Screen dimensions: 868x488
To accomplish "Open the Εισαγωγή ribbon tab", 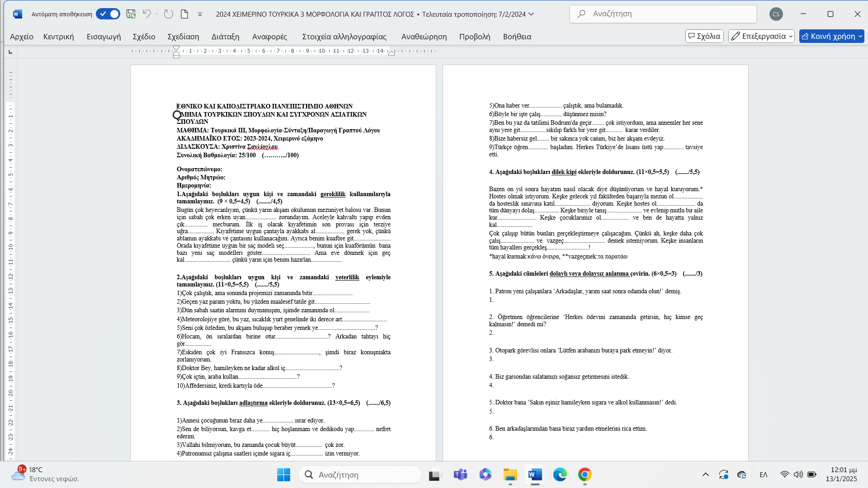I will [104, 37].
